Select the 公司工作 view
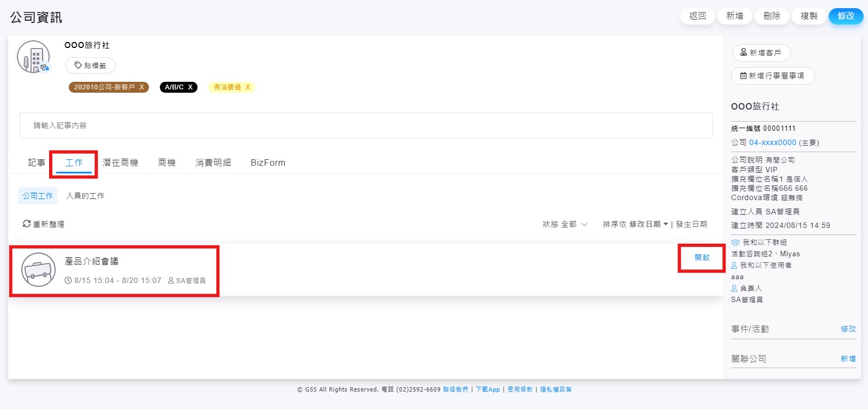Image resolution: width=868 pixels, height=409 pixels. click(38, 196)
